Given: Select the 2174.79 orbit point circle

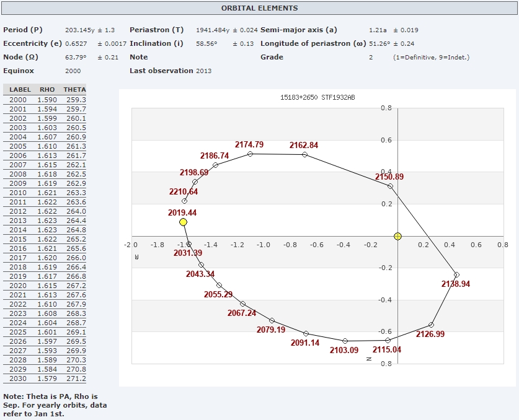Looking at the screenshot, I should (x=250, y=154).
